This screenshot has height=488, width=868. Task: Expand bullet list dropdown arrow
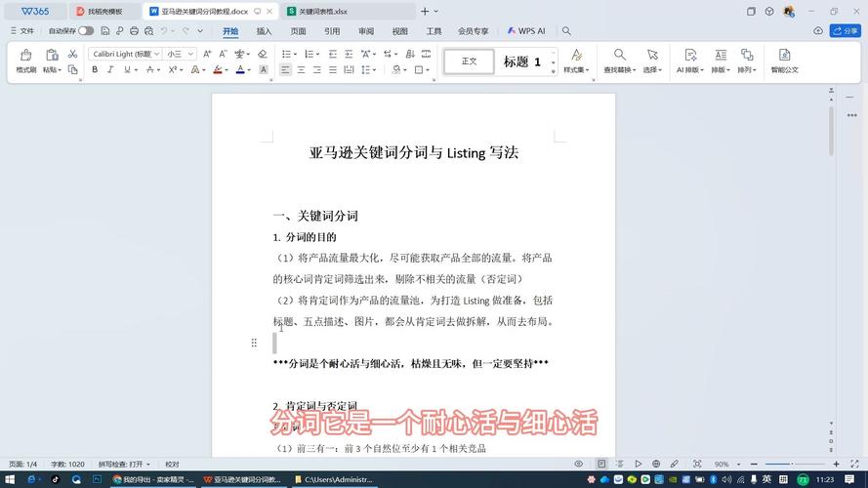(296, 55)
